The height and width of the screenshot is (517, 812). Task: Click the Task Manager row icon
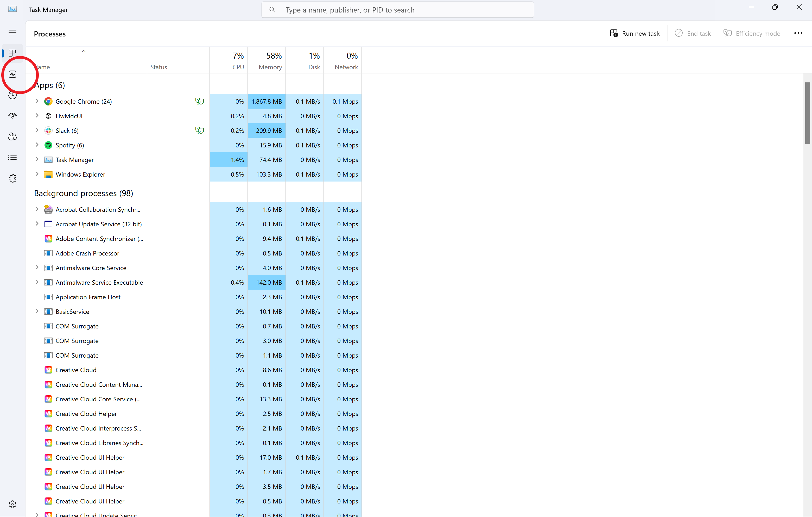point(49,160)
